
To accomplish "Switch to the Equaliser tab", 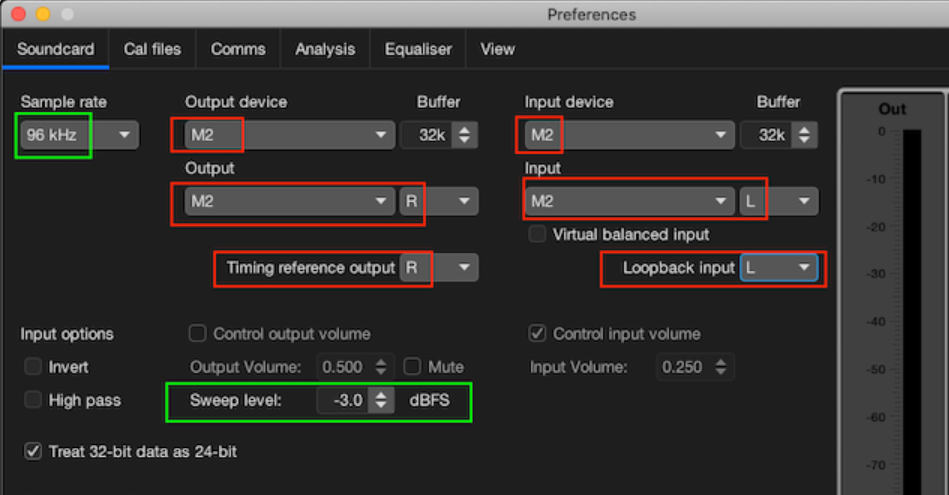I will (x=418, y=49).
